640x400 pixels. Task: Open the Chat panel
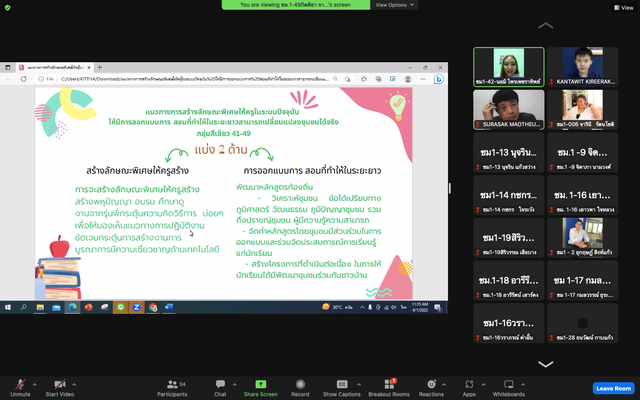click(x=220, y=383)
